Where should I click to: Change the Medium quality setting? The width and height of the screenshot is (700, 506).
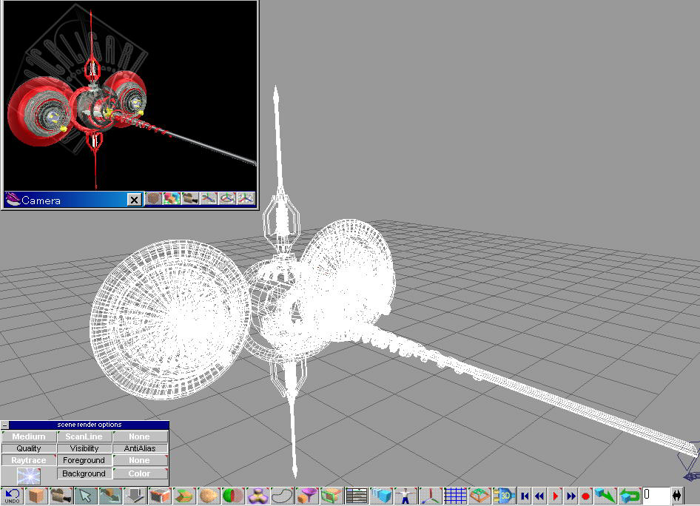coord(29,436)
